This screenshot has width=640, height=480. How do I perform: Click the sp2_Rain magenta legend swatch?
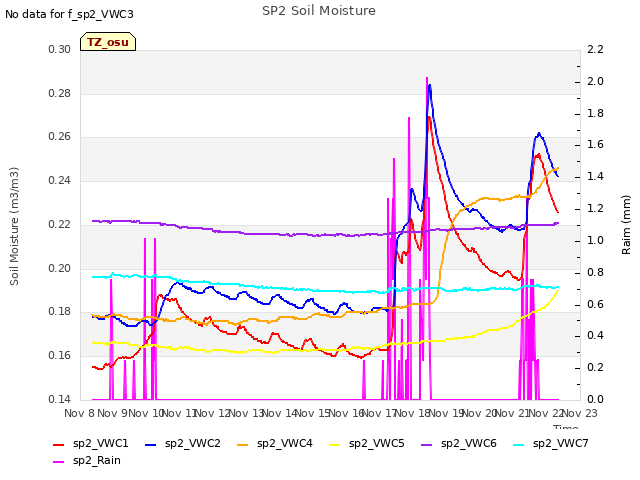click(x=59, y=462)
